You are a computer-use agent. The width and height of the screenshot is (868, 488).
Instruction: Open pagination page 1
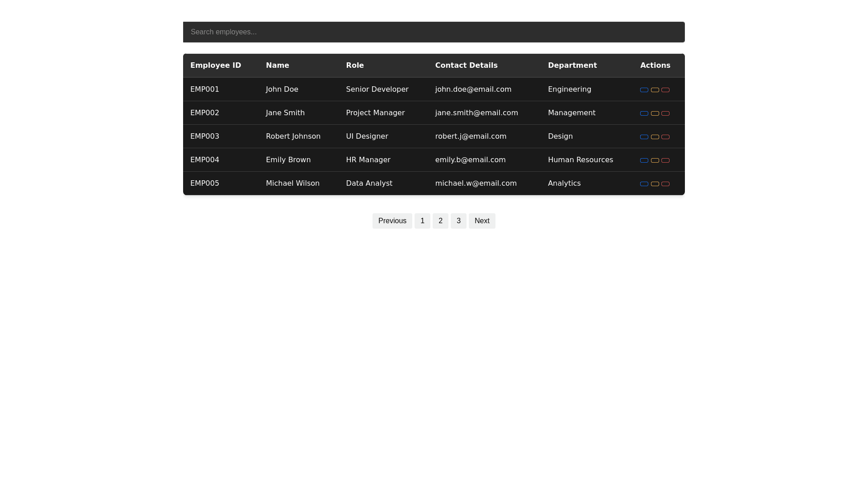point(422,221)
